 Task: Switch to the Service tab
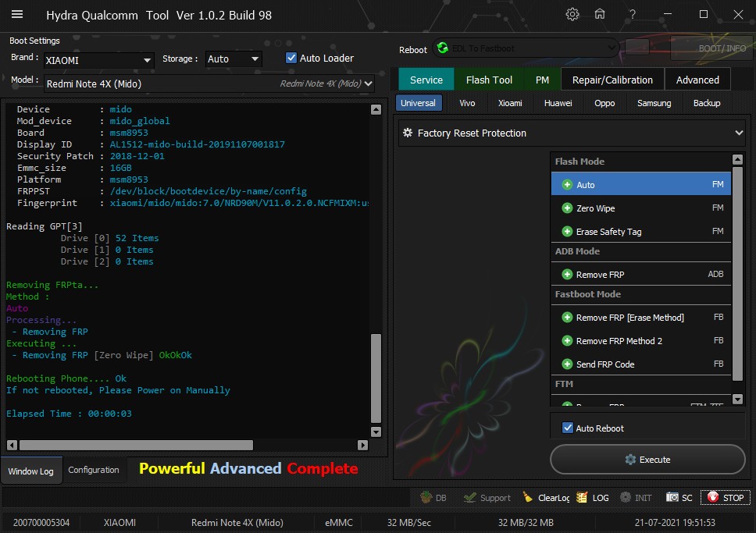tap(426, 80)
